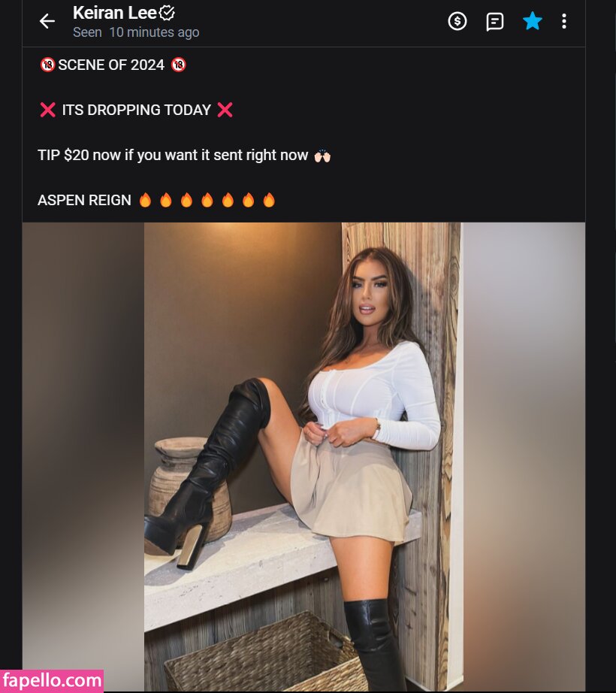Select the SCENE OF 2024 text
The width and height of the screenshot is (616, 693).
(x=111, y=65)
